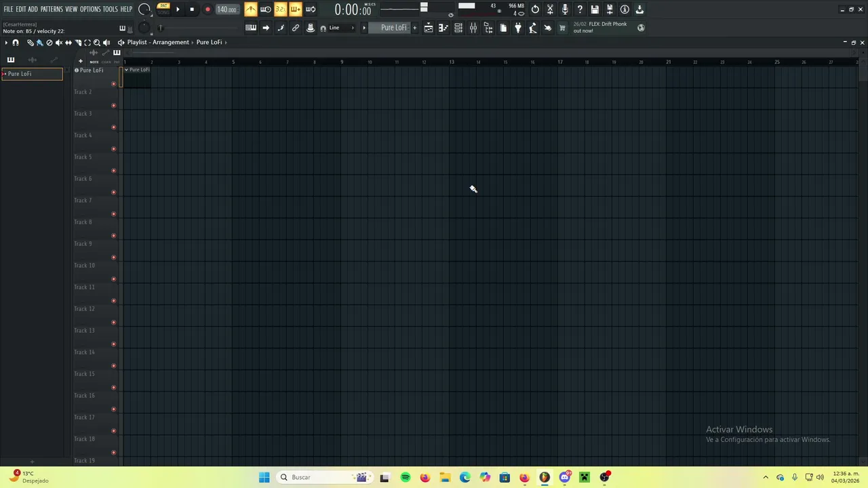Toggle blend recording overdub
Viewport: 868px width, 488px height.
coord(296,9)
